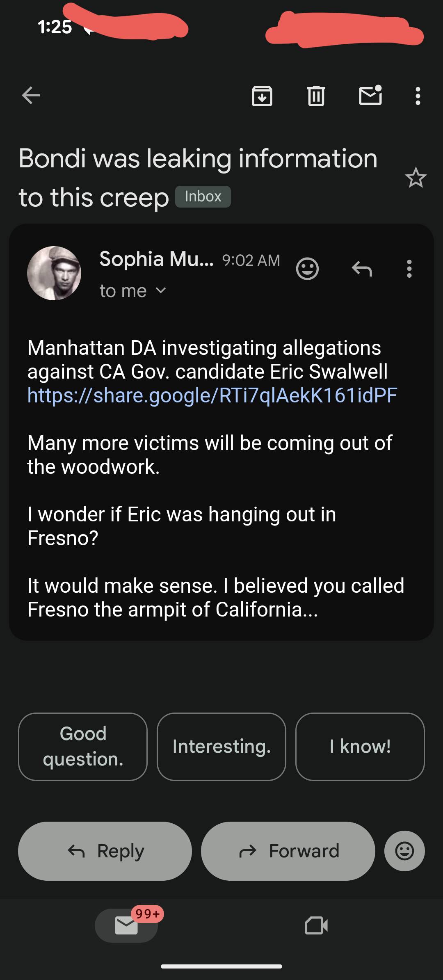Choose 'Good question.' smart reply
The image size is (443, 980).
point(83,747)
